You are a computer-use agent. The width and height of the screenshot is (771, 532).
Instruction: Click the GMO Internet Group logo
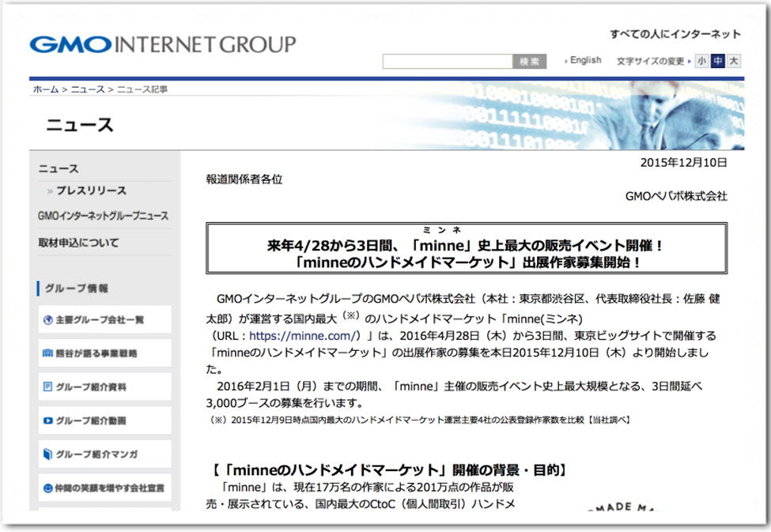163,45
